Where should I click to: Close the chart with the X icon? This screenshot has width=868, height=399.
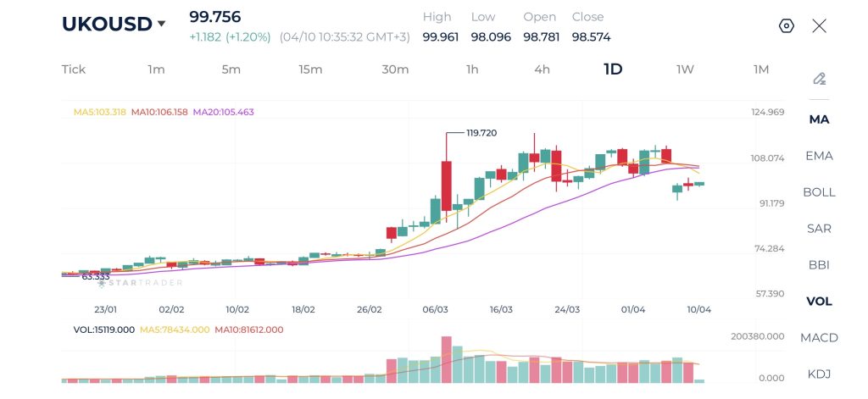click(x=819, y=25)
